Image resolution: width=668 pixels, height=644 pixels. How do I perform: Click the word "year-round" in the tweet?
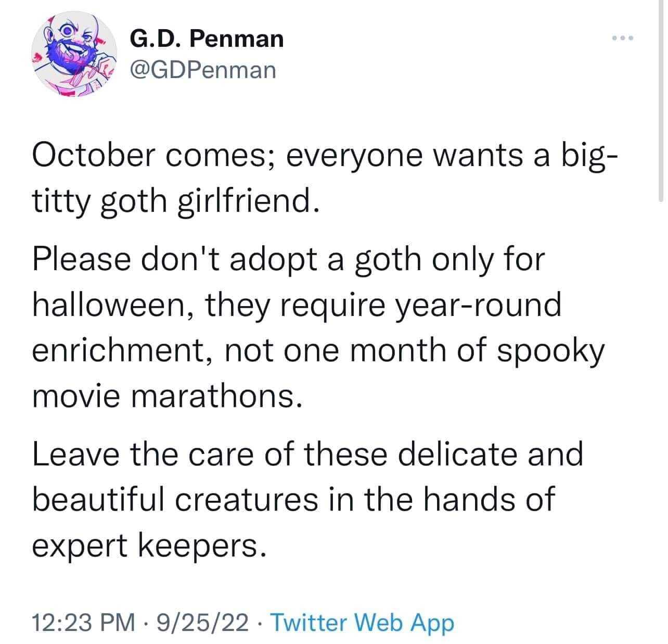479,304
